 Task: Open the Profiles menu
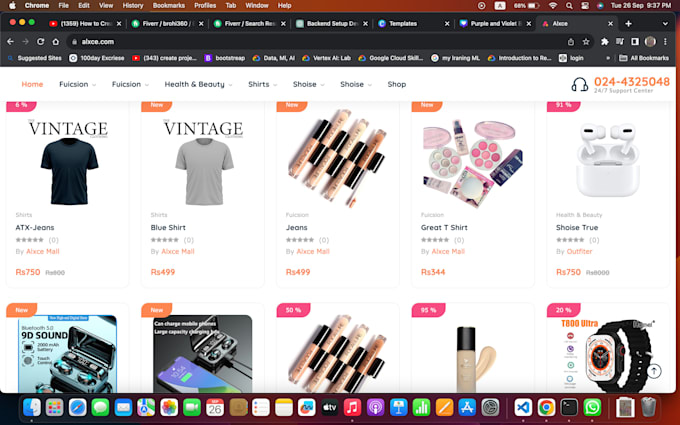205,6
